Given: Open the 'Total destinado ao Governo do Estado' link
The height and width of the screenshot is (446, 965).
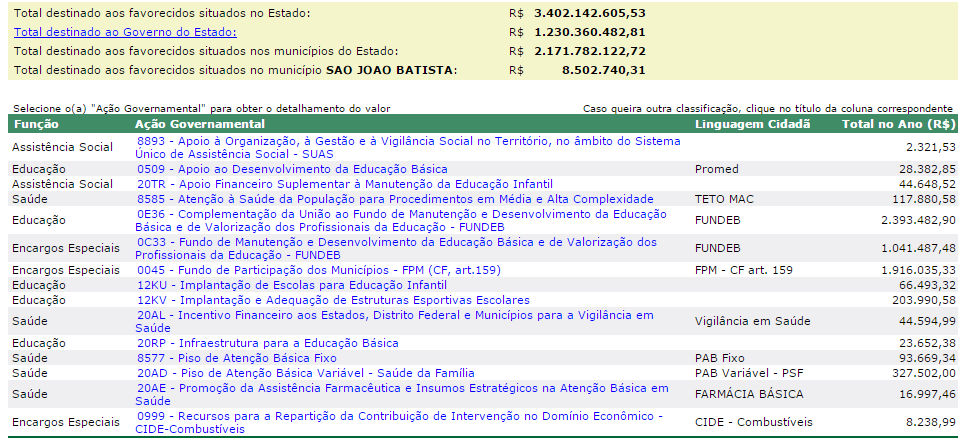Looking at the screenshot, I should [x=125, y=32].
